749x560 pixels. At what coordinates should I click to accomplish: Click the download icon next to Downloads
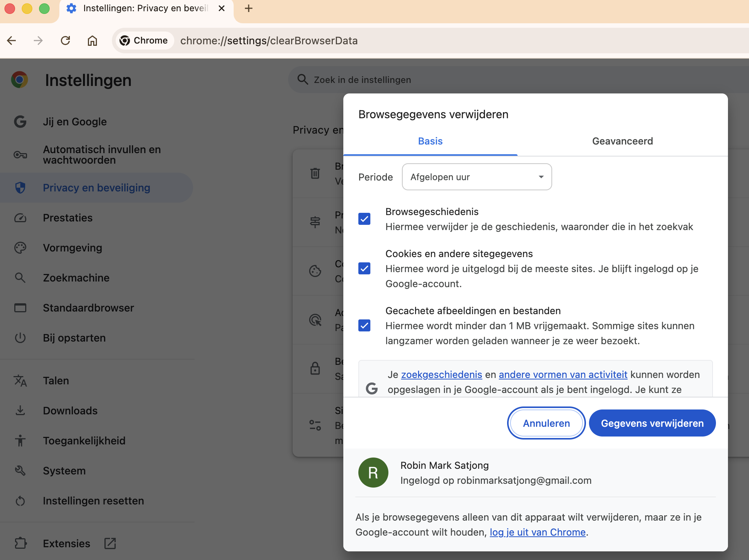20,411
